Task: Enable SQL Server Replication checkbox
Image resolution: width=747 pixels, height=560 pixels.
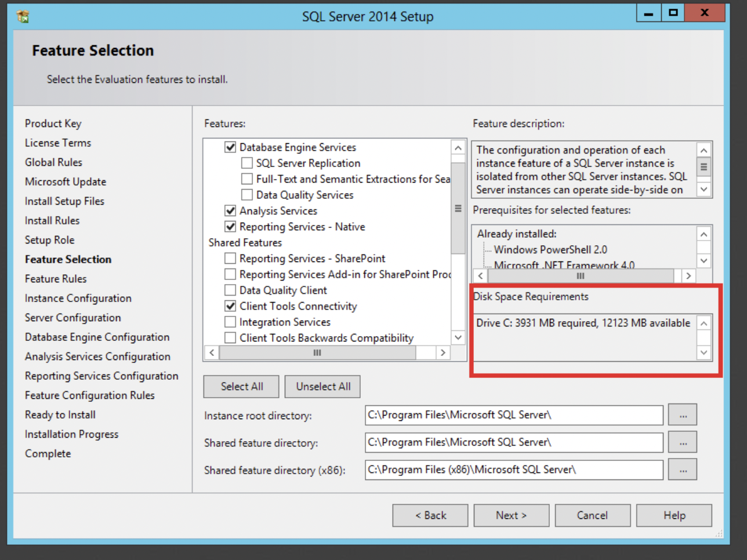Action: point(247,163)
